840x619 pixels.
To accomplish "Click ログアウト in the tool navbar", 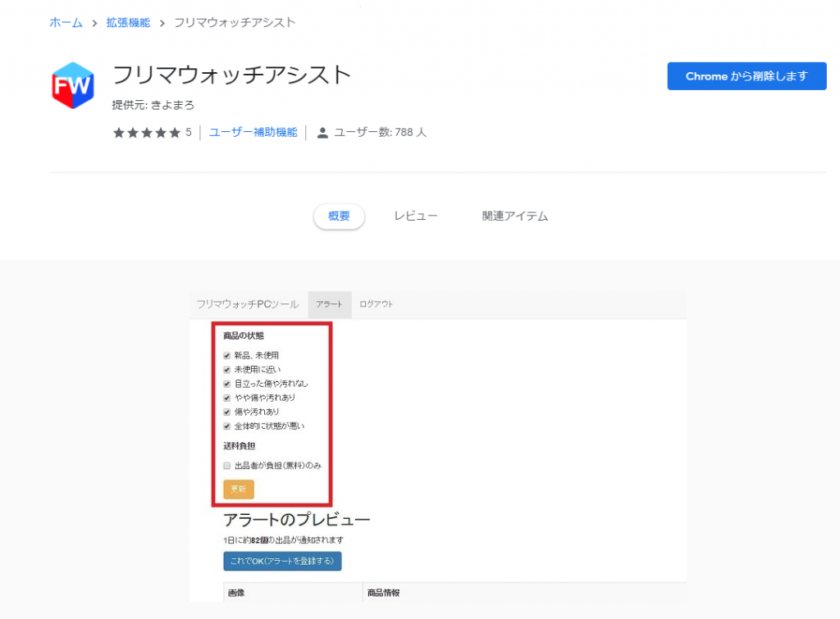I will pos(377,304).
